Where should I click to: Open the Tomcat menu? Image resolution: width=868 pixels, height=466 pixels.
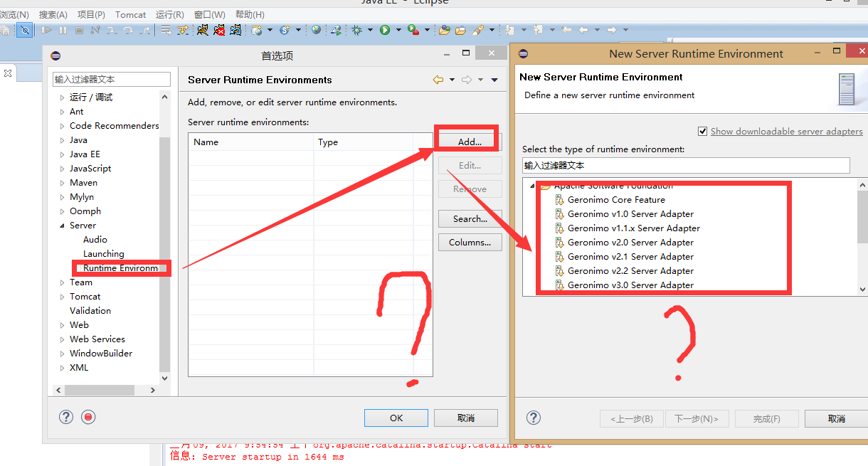[x=130, y=14]
